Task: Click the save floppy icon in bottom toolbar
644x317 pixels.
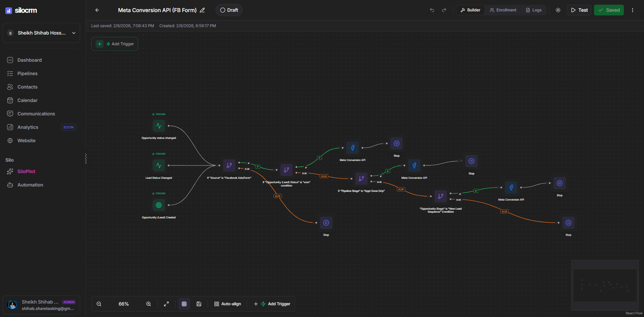Action: point(199,304)
